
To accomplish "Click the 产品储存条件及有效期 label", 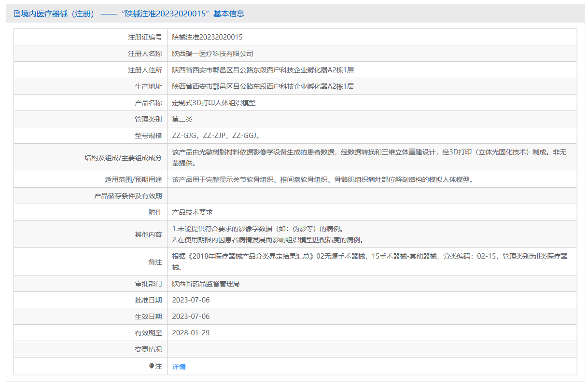I will [x=128, y=196].
